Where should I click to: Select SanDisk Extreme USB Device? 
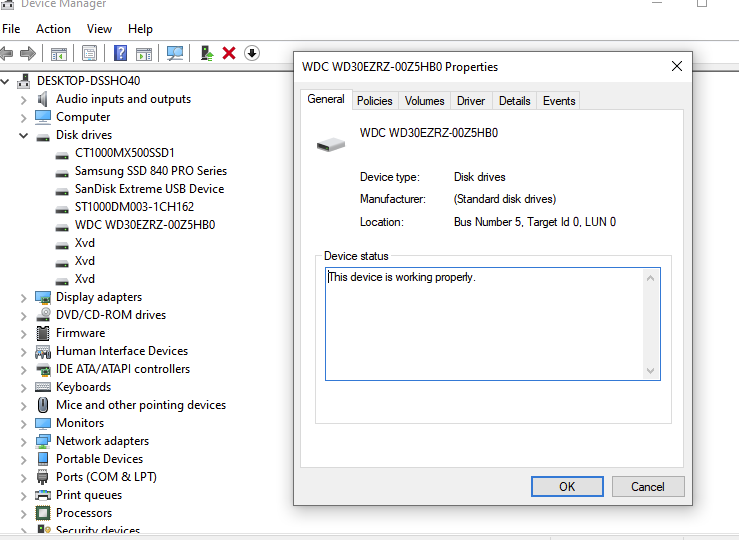click(x=149, y=189)
